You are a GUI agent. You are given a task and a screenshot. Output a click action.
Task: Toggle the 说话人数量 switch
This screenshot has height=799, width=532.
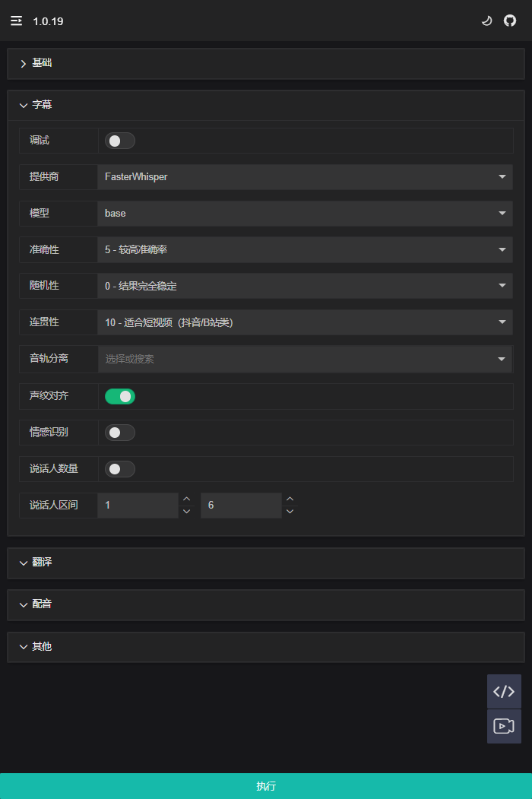120,469
